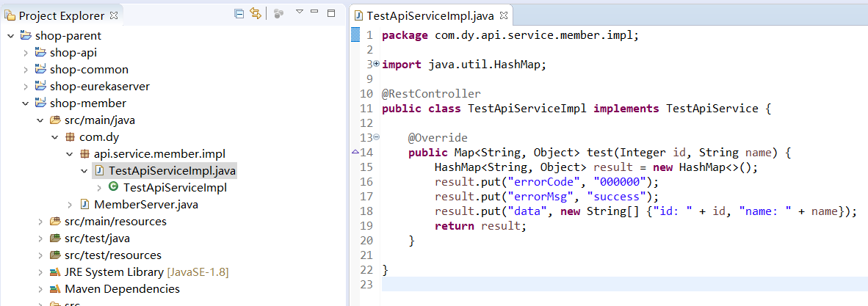The image size is (868, 306).
Task: Expand the TestApiServiceImpl class node
Action: coord(99,188)
